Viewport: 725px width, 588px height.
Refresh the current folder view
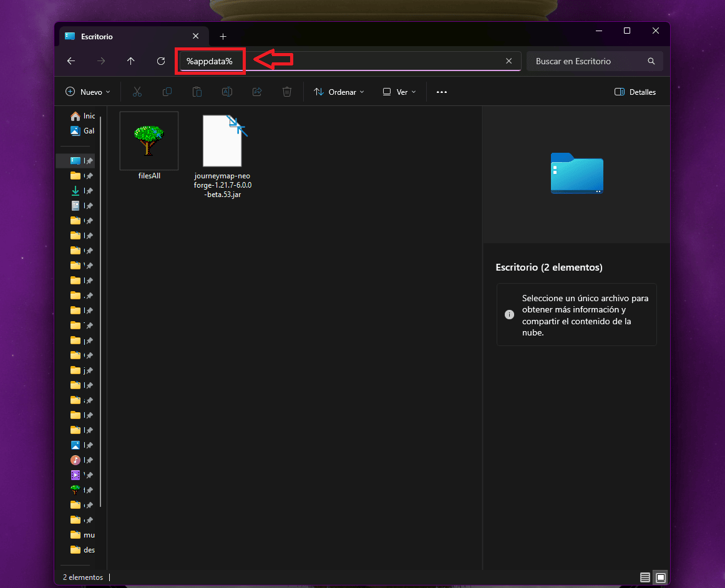click(161, 61)
